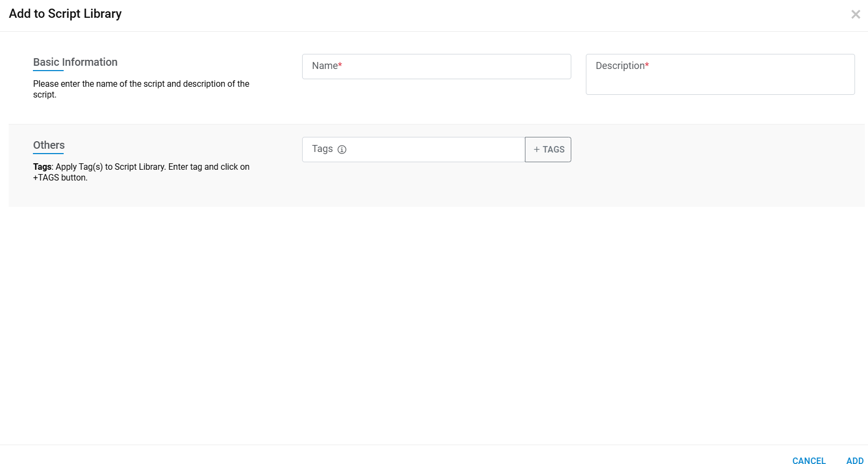Click the red asterisk beside Description
Screen dimensions: 868x464
click(647, 65)
